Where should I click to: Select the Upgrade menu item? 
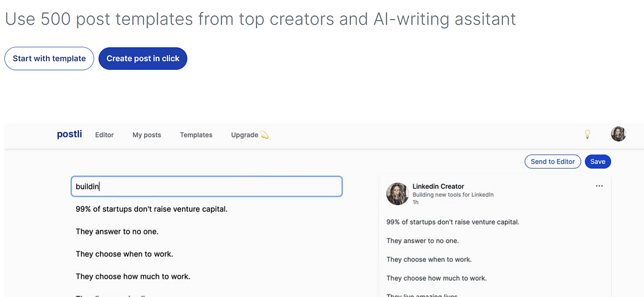click(x=250, y=135)
